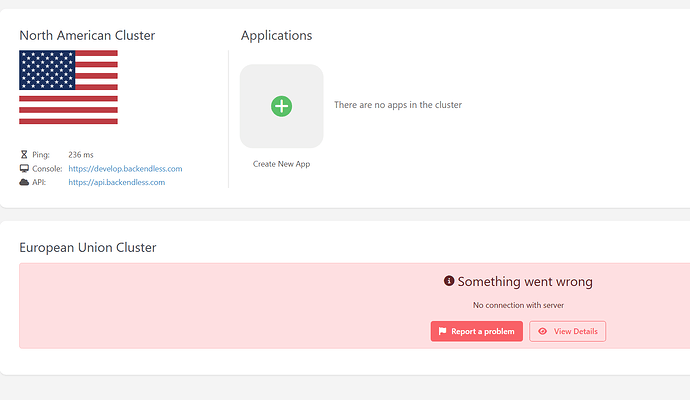Click the 'Something went wrong' heading text

click(x=525, y=282)
